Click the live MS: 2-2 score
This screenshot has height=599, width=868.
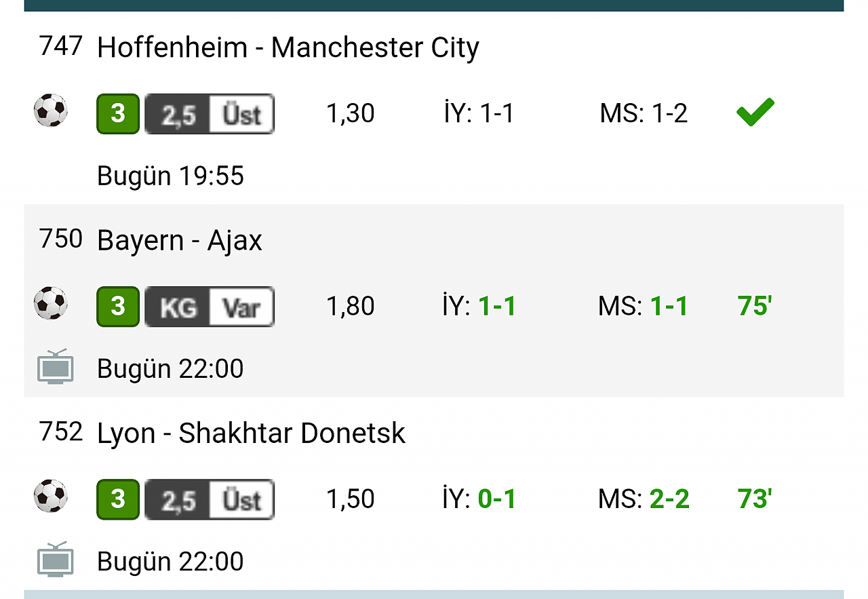tap(644, 499)
